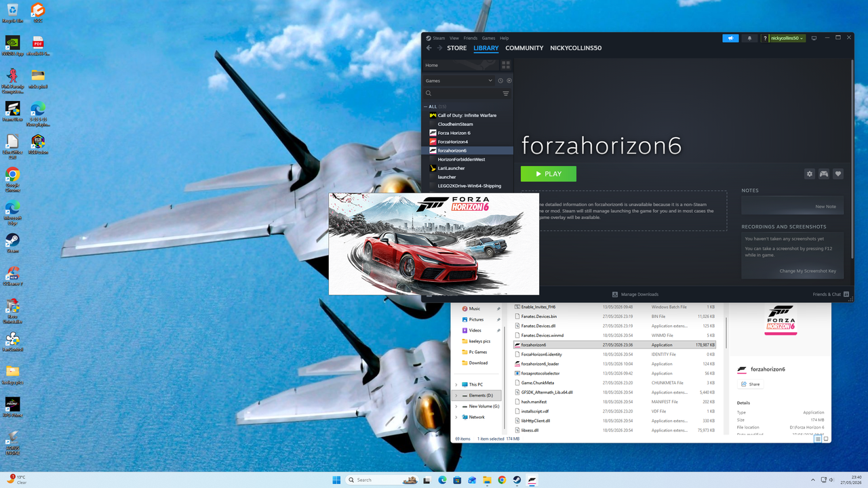Open Music folder in Explorer sidebar

tap(475, 308)
